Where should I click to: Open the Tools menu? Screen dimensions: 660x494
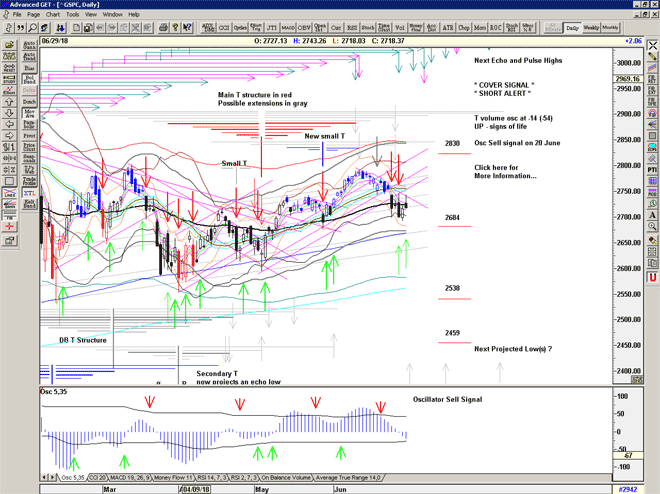(72, 15)
